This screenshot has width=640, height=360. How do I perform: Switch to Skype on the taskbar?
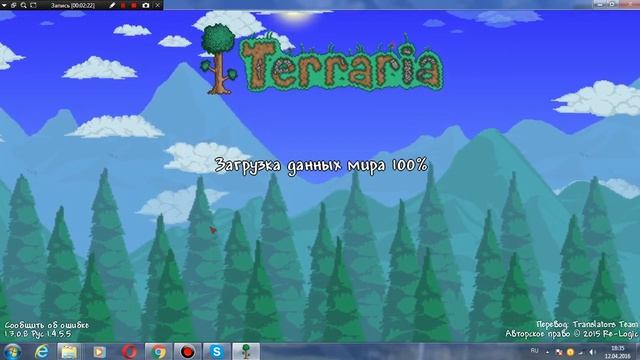point(216,352)
